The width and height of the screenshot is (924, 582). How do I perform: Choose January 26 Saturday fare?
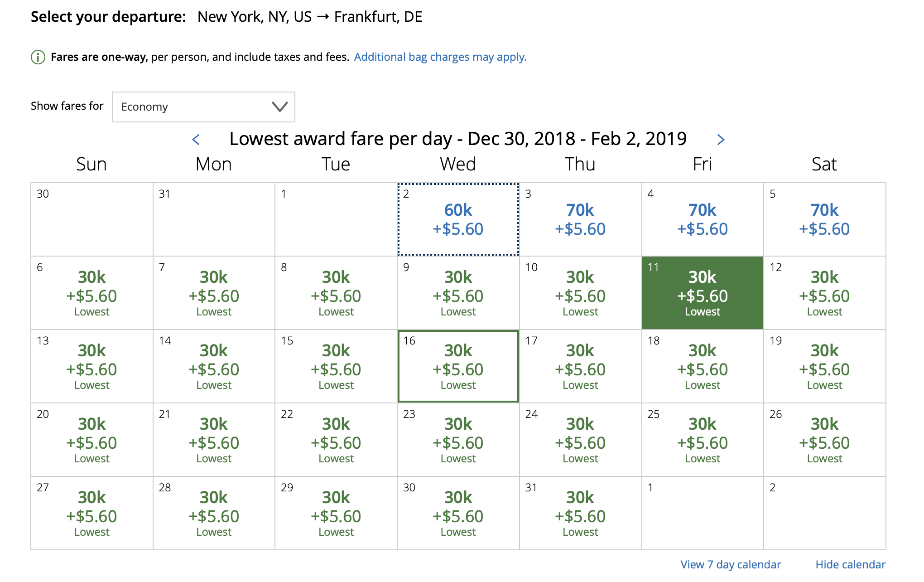click(x=825, y=440)
